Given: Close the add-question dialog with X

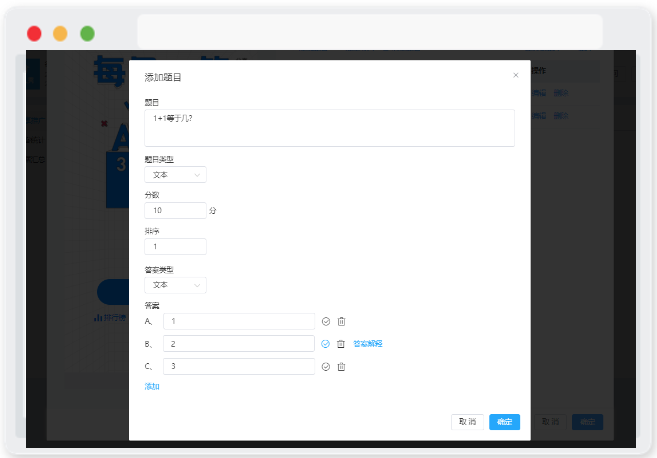Looking at the screenshot, I should 516,75.
